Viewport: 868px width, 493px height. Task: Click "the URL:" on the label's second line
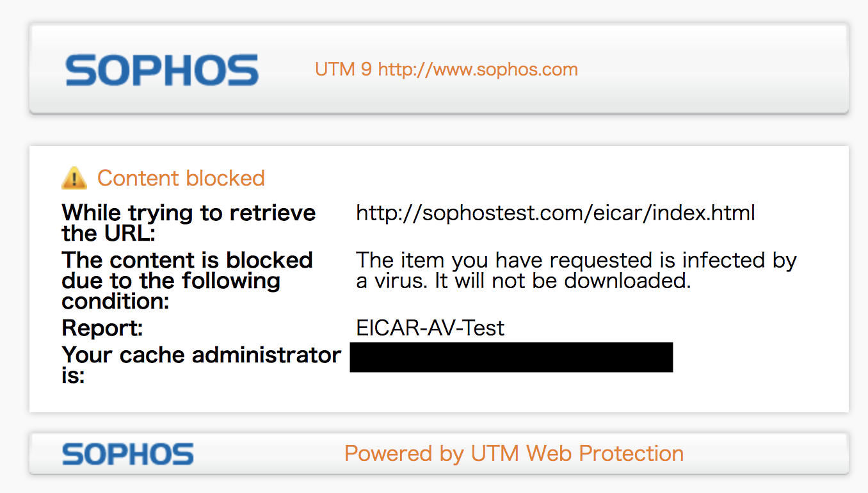coord(108,232)
